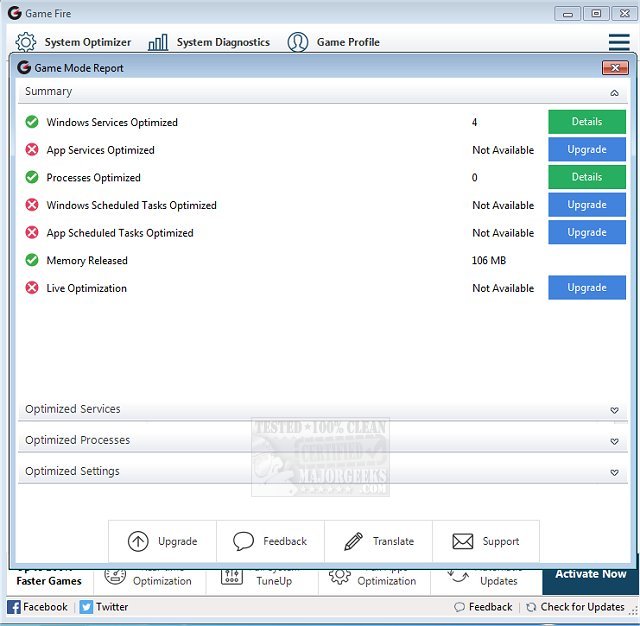Screen dimensions: 640x626
Task: Click green check beside Processes Optimized
Action: click(x=32, y=177)
